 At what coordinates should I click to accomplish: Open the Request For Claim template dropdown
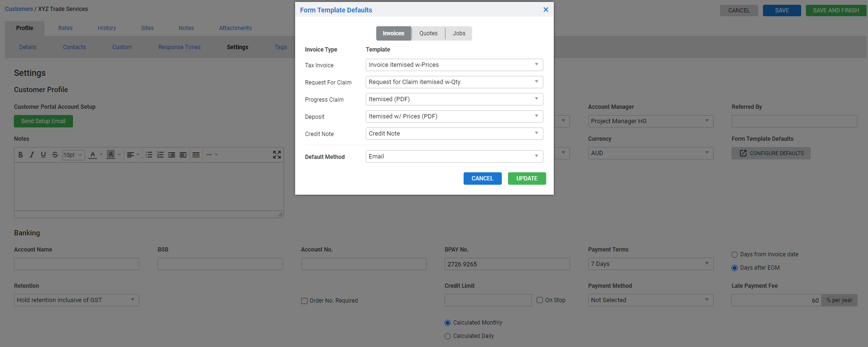click(454, 82)
